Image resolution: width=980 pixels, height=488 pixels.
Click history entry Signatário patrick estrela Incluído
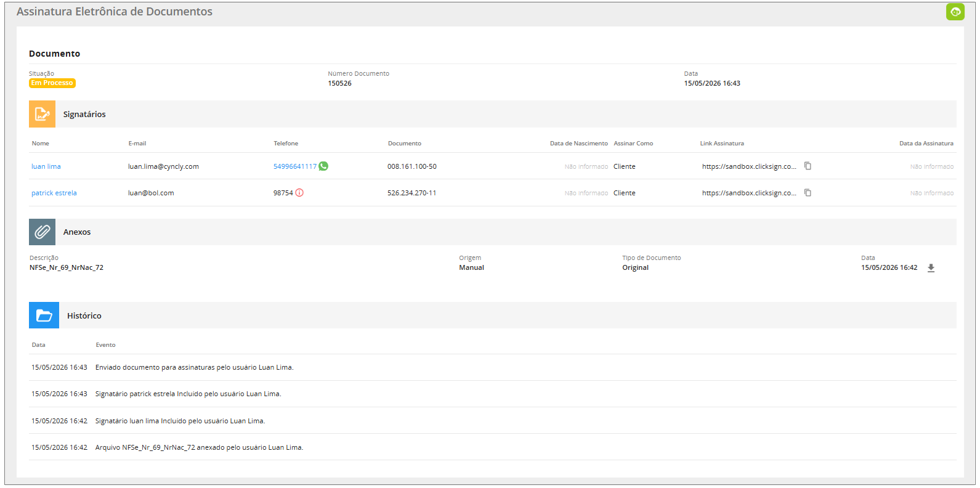point(188,394)
